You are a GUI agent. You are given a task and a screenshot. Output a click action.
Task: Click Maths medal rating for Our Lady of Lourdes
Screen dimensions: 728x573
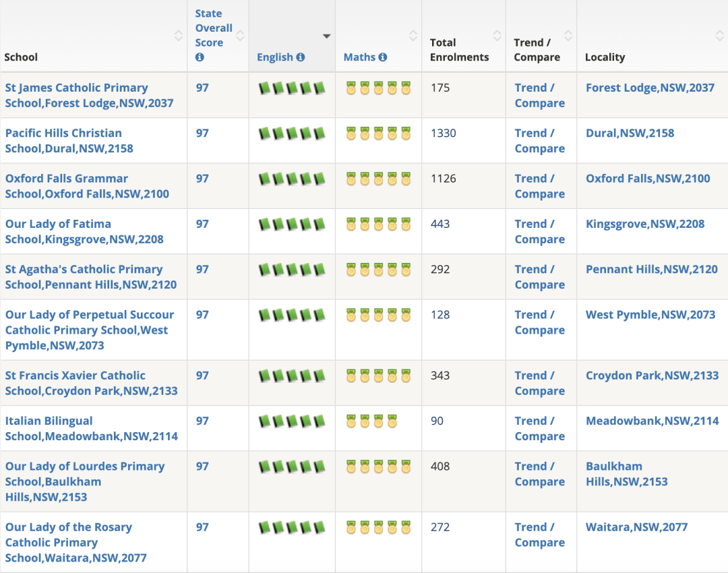[378, 466]
